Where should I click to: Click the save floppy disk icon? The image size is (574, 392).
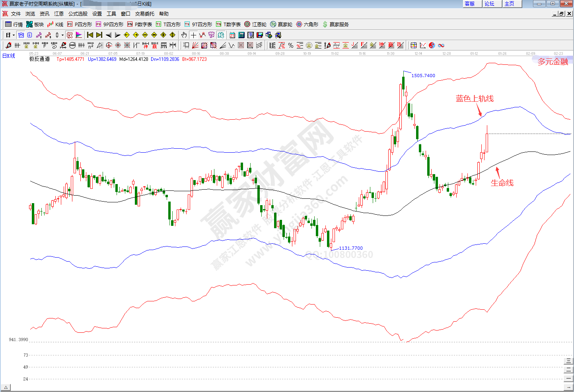pos(260,35)
